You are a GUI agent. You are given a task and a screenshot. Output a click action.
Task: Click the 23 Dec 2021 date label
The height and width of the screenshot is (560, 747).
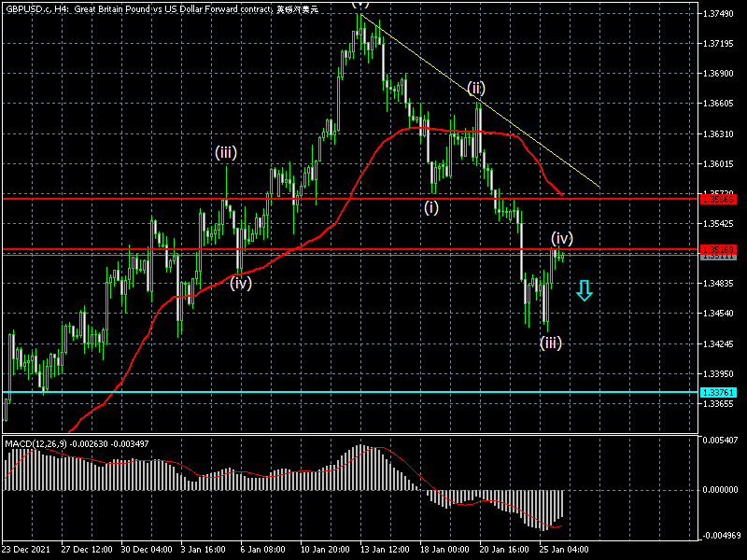coord(26,550)
